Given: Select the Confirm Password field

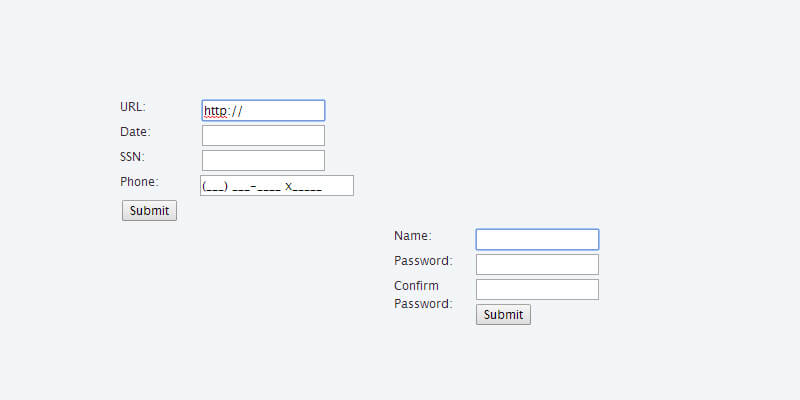Looking at the screenshot, I should [x=537, y=289].
